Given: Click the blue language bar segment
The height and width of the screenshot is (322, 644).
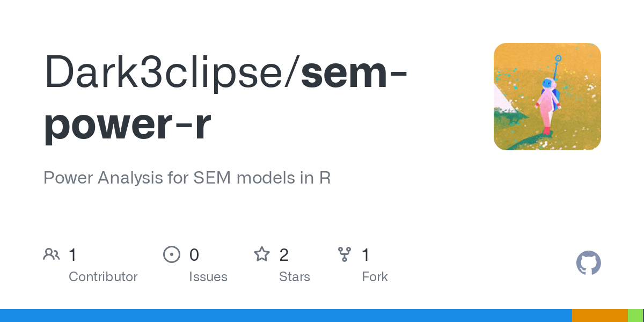Looking at the screenshot, I should pyautogui.click(x=286, y=316).
